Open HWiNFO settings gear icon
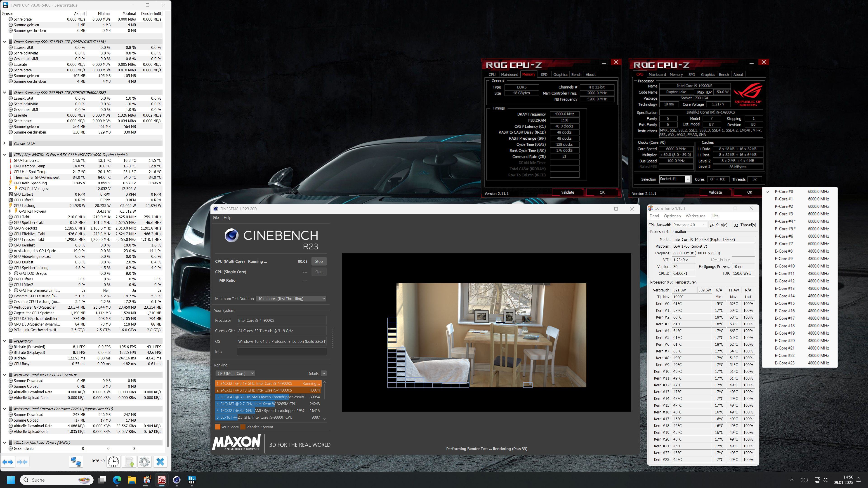Screen dimensions: 868x488 [x=145, y=461]
